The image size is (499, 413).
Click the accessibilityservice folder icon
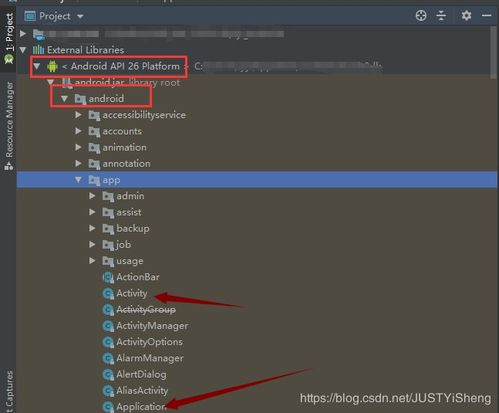(x=94, y=115)
